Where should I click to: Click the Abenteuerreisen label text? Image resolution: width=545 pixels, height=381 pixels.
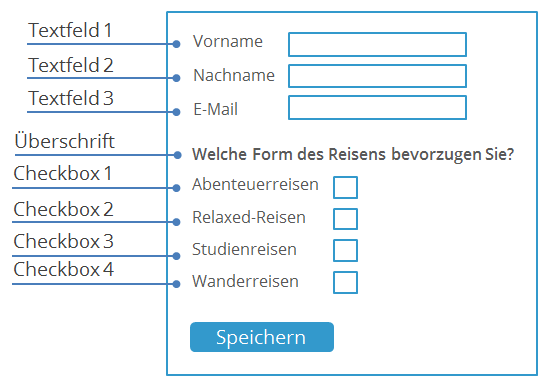click(255, 184)
